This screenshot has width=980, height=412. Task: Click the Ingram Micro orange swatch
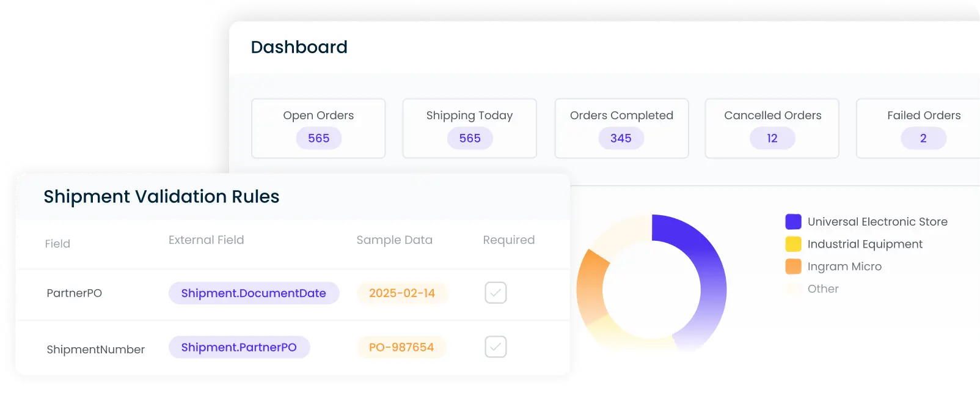tap(793, 267)
